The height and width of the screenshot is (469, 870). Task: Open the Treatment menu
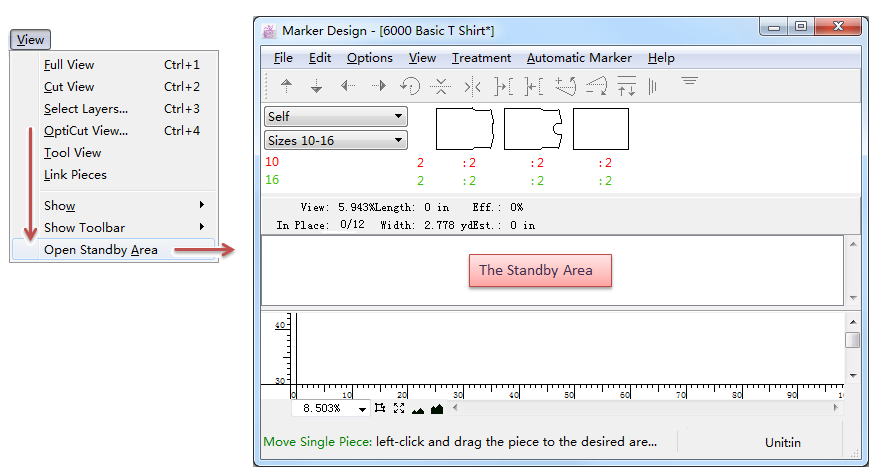481,58
